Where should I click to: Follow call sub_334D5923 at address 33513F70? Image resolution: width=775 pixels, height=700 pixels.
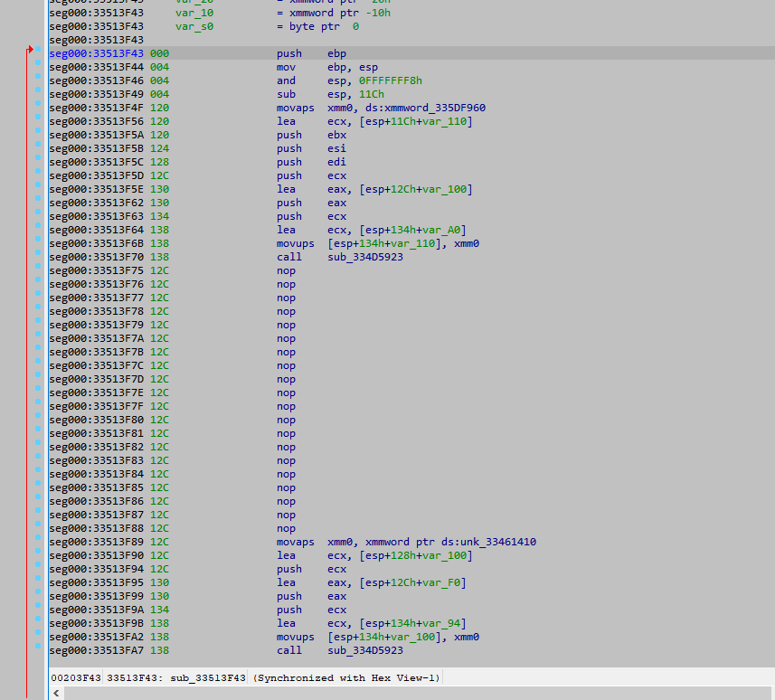click(x=365, y=257)
